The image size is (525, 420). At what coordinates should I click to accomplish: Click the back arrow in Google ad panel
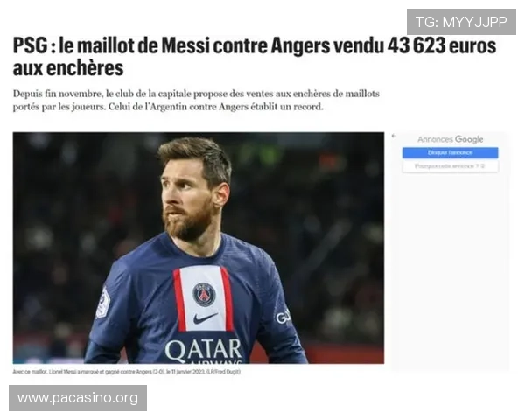pyautogui.click(x=394, y=136)
